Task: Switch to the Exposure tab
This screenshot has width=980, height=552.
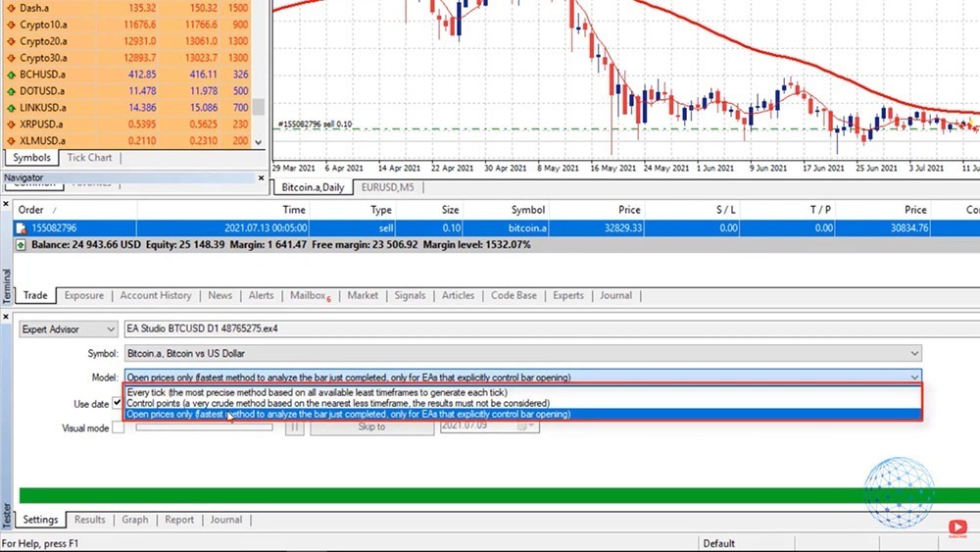Action: (x=83, y=295)
